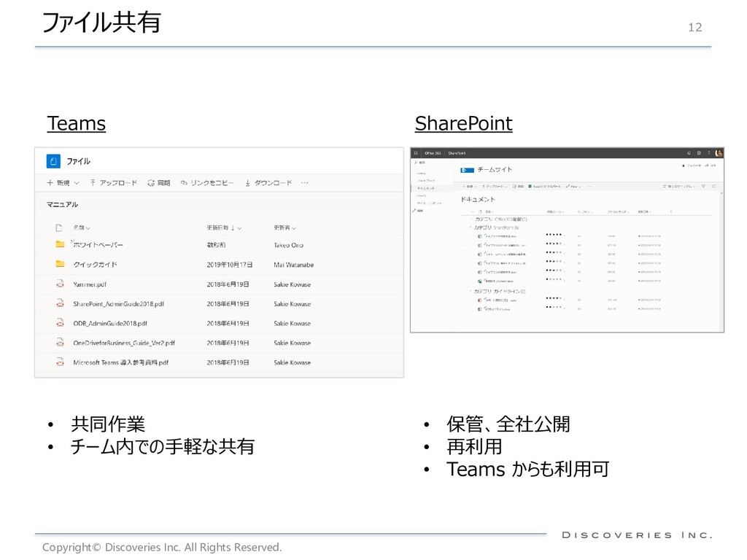Click the five-star rating on first SharePoint document
This screenshot has height=560, width=747.
point(554,235)
